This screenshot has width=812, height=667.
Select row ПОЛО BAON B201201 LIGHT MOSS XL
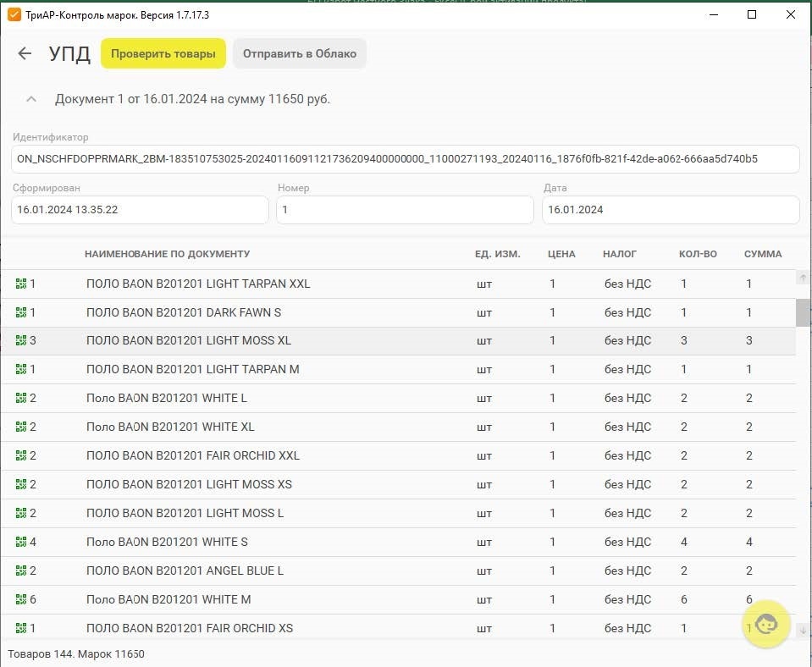point(398,340)
